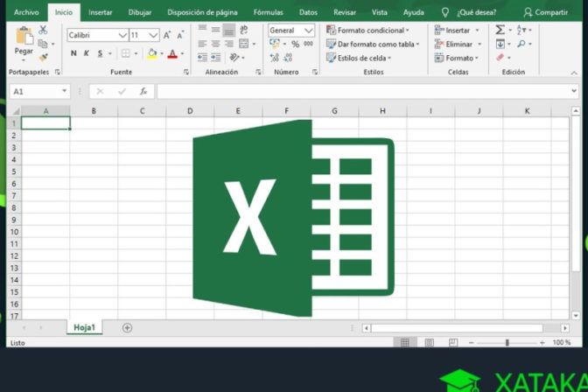The height and width of the screenshot is (392, 588).
Task: Click the insert function fx icon
Action: click(x=143, y=91)
